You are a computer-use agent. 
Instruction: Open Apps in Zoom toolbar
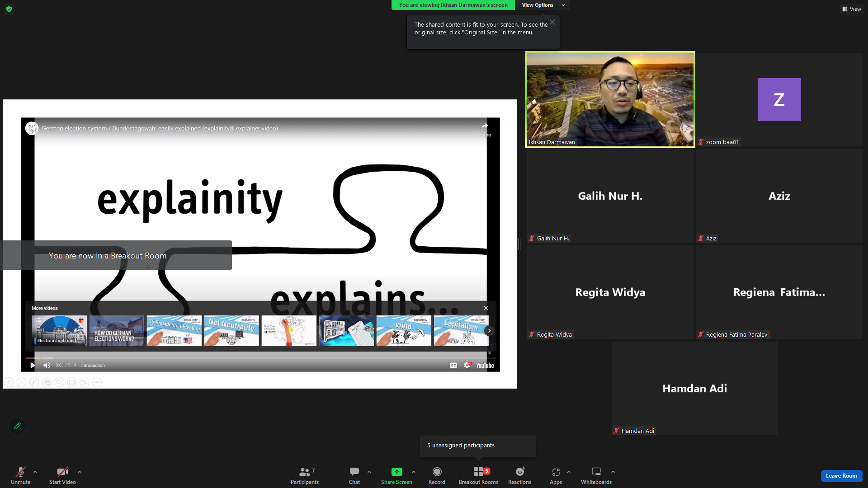coord(556,475)
